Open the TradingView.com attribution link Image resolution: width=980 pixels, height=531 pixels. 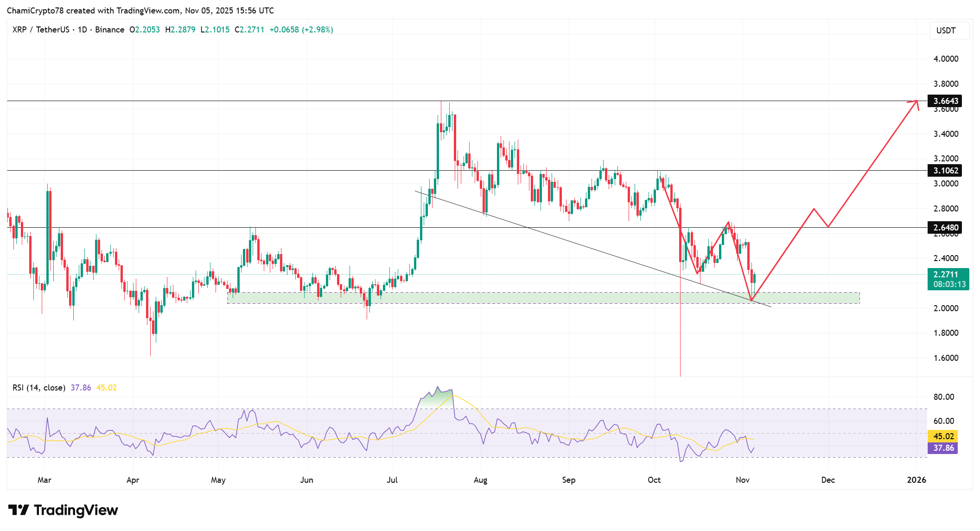[147, 10]
